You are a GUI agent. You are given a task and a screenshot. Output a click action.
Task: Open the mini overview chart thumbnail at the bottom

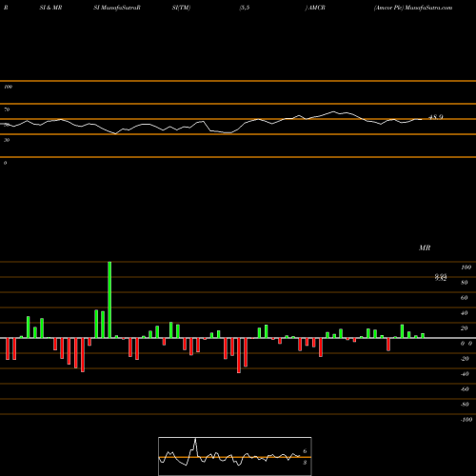pos(235,456)
